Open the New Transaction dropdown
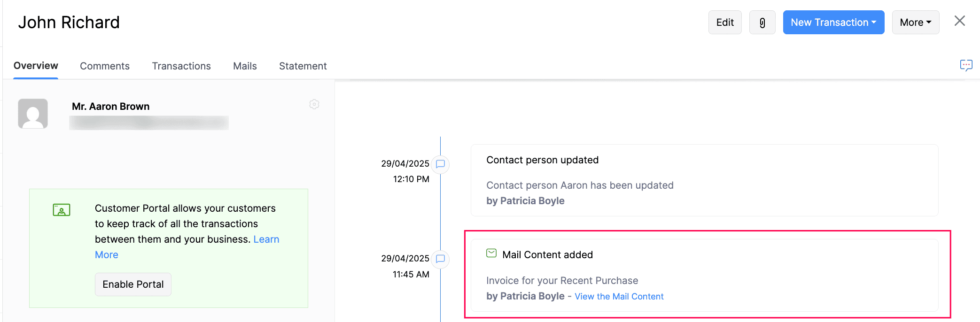980x322 pixels. [x=833, y=22]
